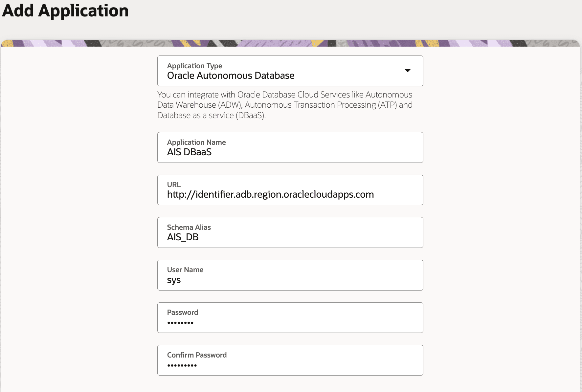Click the Autonomous Database description text

pos(284,105)
